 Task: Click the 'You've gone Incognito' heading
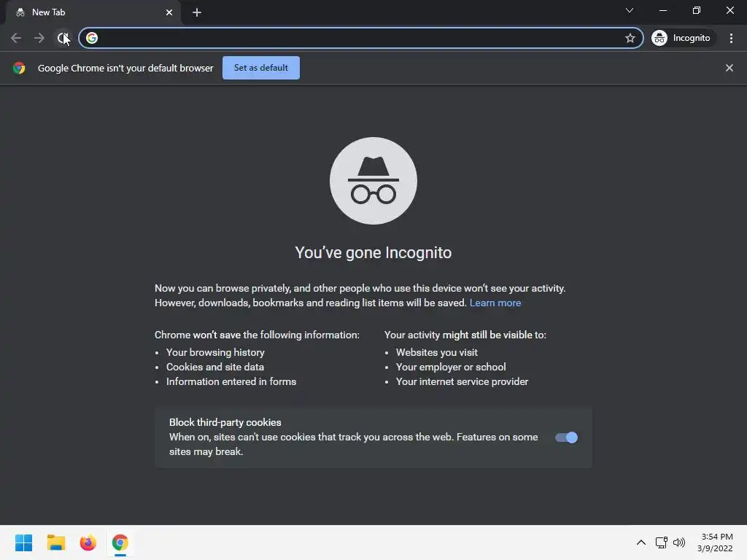[373, 252]
